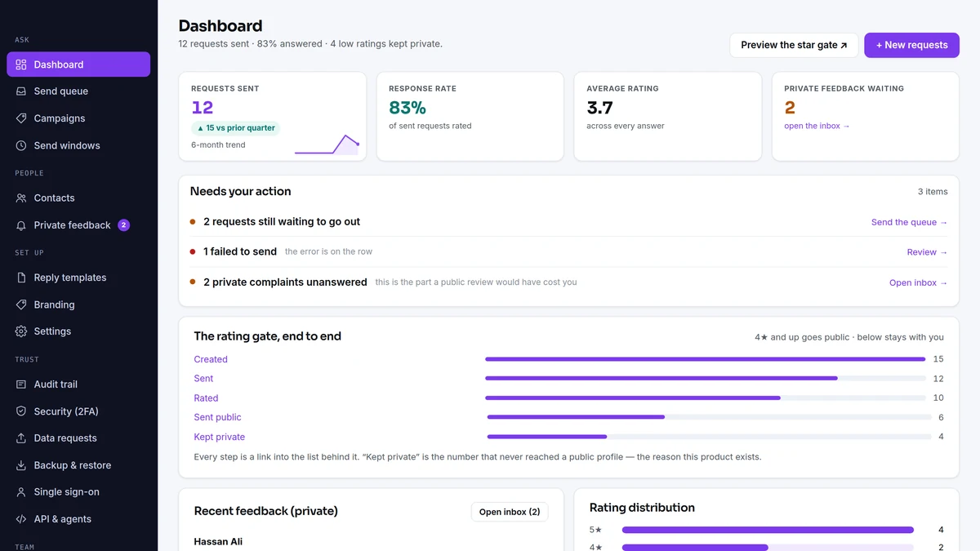The width and height of the screenshot is (980, 551).
Task: Click '2 private complaints unanswered' text
Action: point(285,282)
